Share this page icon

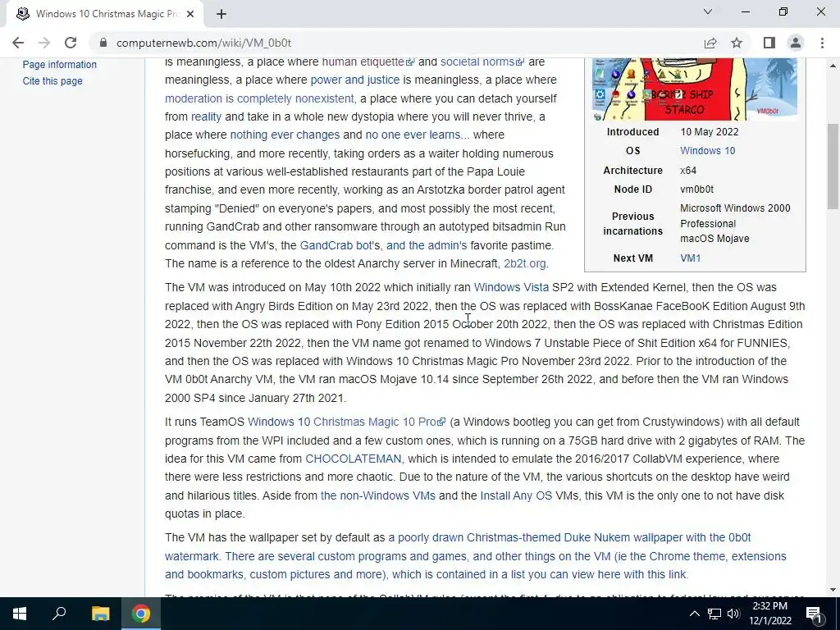pyautogui.click(x=710, y=43)
